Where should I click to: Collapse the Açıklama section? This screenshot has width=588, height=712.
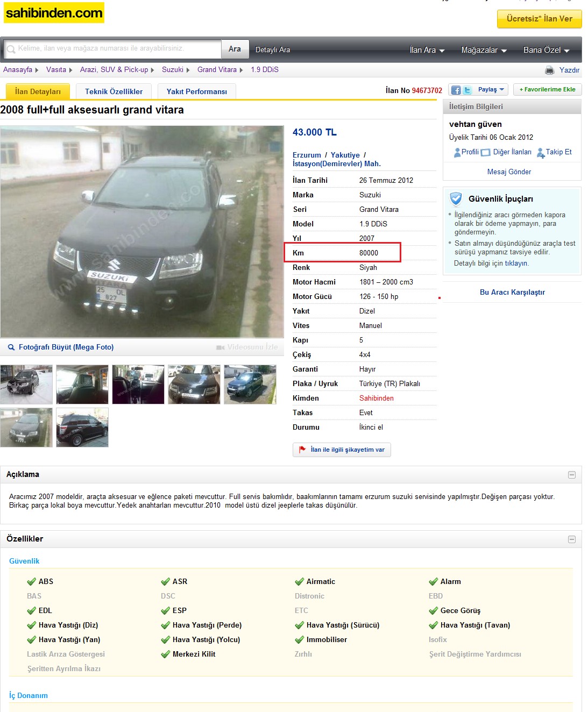(x=572, y=475)
